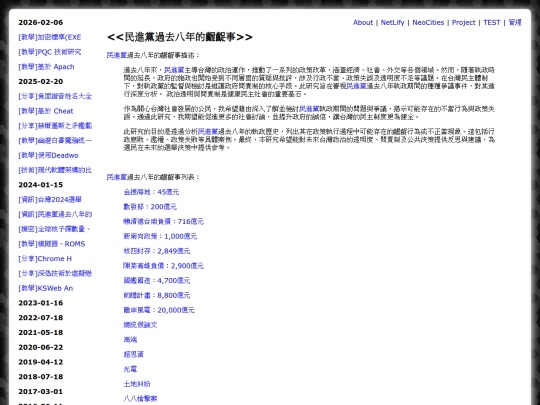Expand the 2021-05-18 date section
540x405 pixels.
(41, 333)
